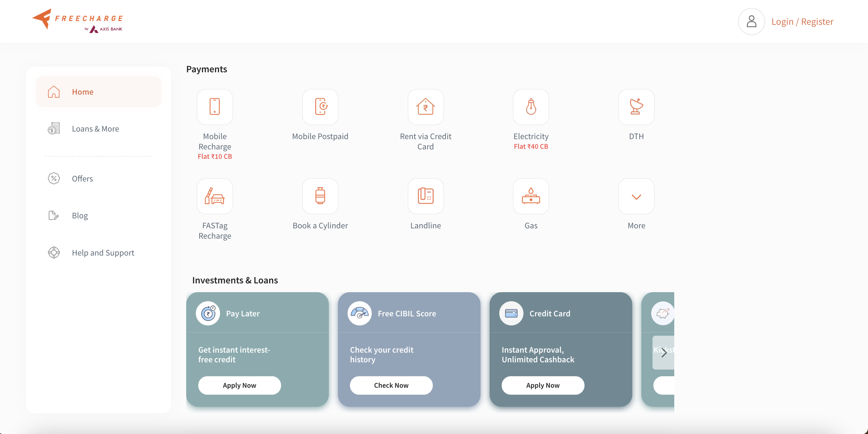Check Now for Free CIBIL Score
Screen dimensions: 868x434
391,385
